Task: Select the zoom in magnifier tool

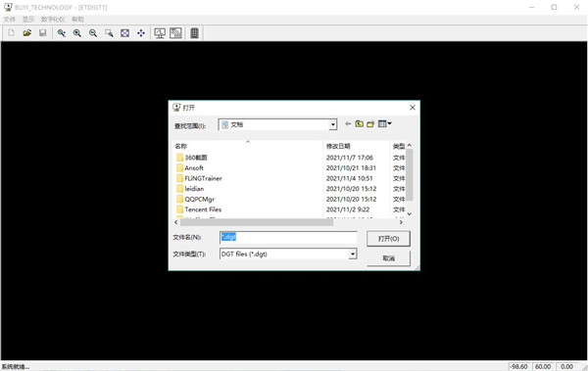Action: pyautogui.click(x=77, y=33)
